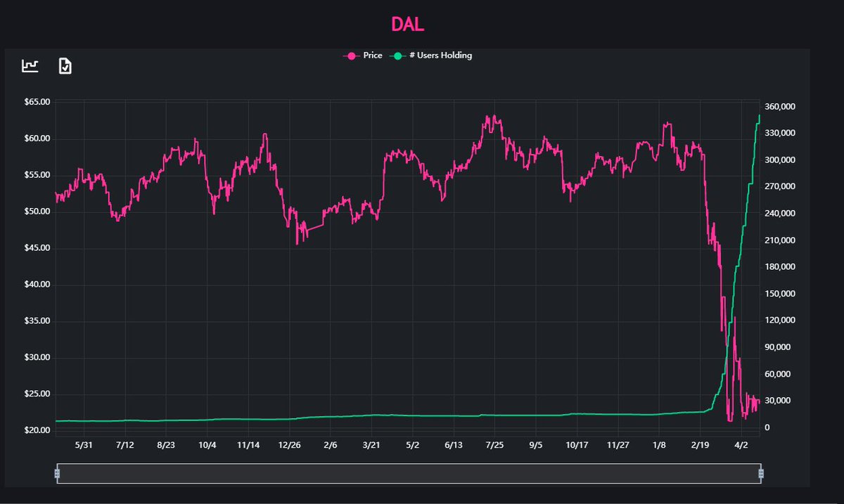
Task: Click the 210,000 users axis label
Action: 781,240
